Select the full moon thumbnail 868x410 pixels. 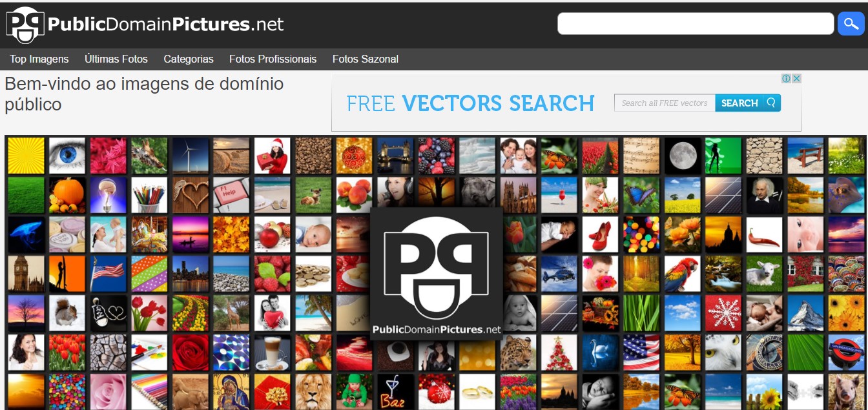point(683,156)
